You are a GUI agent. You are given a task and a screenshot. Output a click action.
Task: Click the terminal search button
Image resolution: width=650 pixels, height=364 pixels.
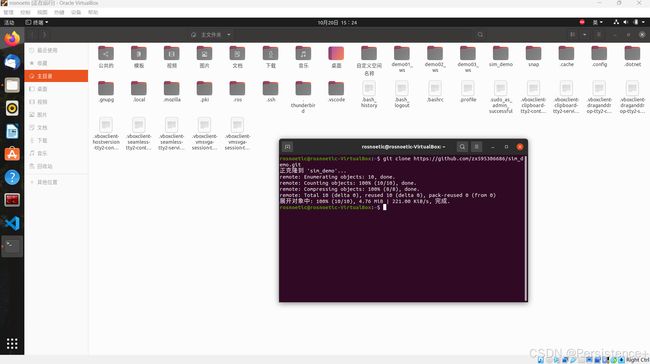[462, 147]
